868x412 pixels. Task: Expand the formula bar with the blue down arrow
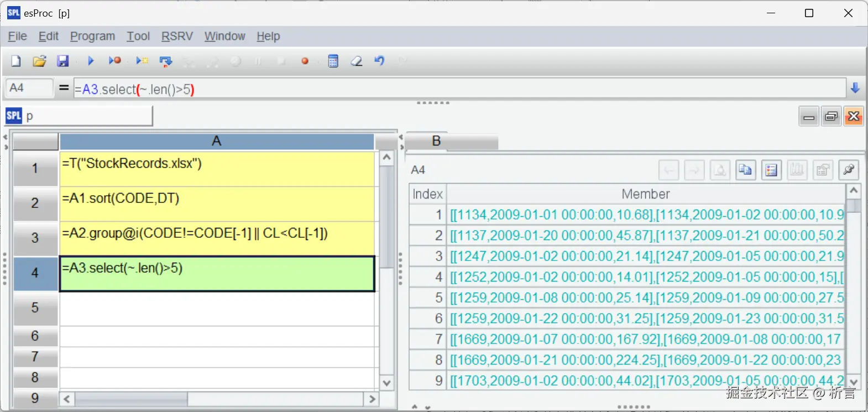(855, 88)
